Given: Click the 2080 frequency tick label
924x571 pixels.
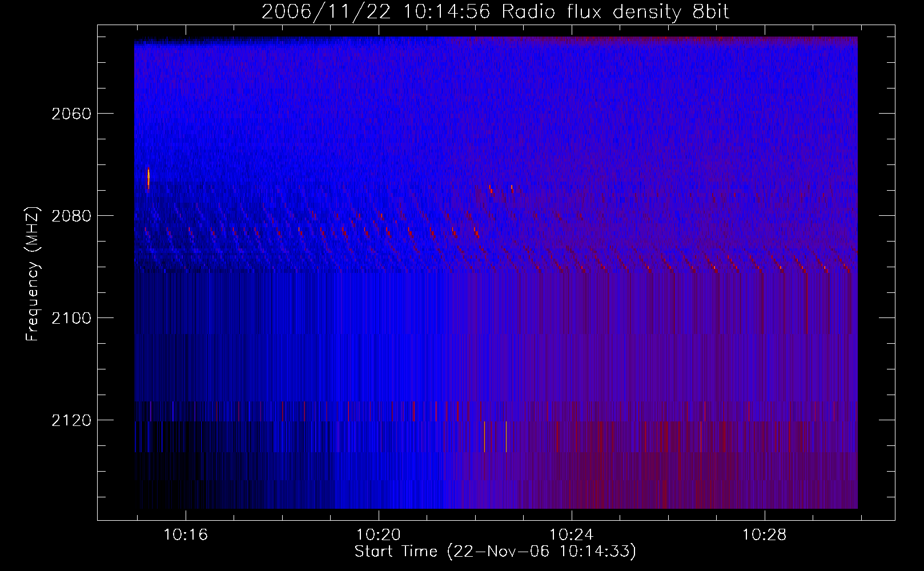Looking at the screenshot, I should coord(71,216).
